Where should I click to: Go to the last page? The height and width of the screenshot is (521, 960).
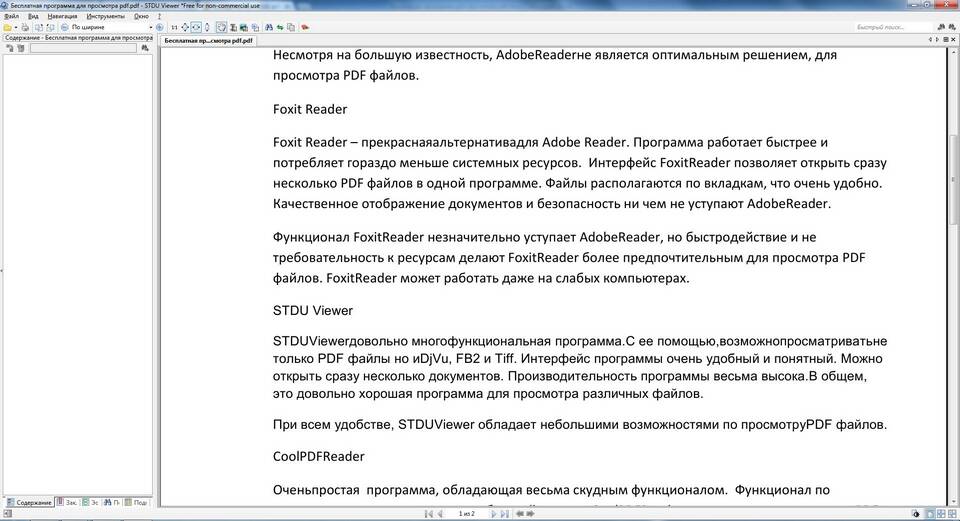[x=504, y=514]
